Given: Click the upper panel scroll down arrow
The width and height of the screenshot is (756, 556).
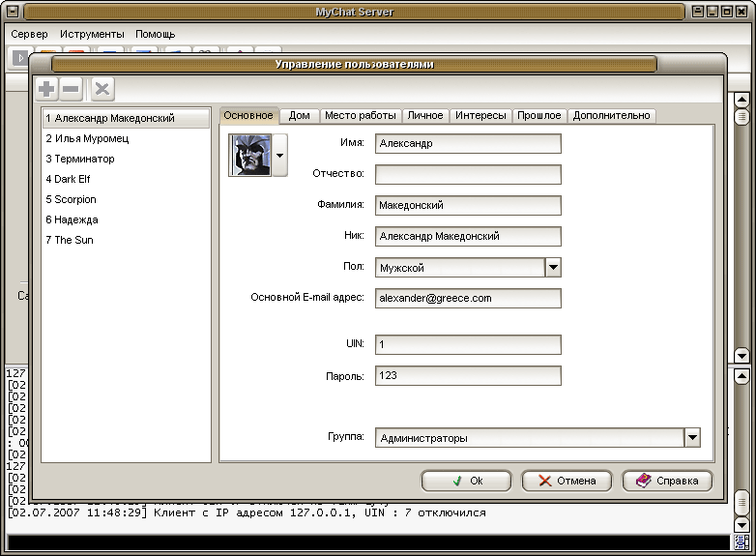Looking at the screenshot, I should [x=741, y=356].
